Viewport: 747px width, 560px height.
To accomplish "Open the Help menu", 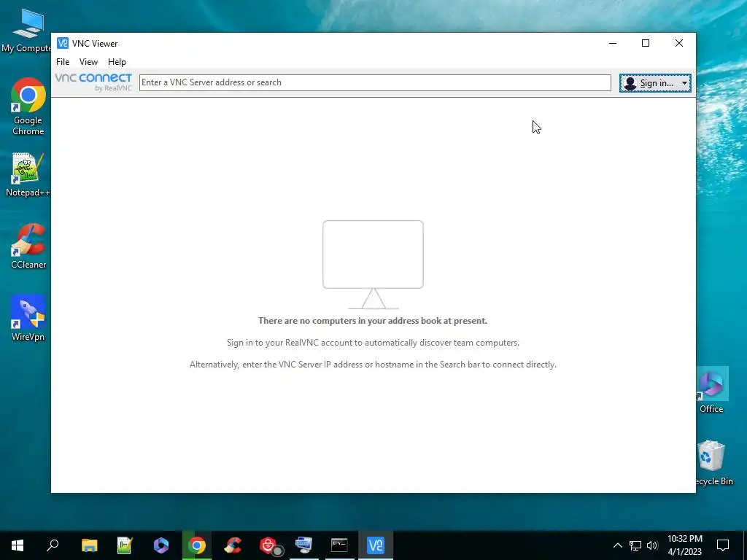I will click(x=117, y=62).
